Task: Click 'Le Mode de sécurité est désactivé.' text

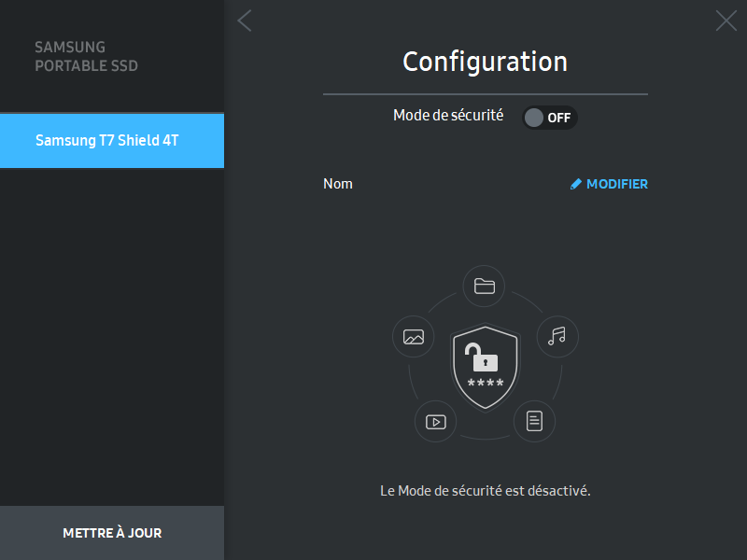Action: tap(485, 491)
